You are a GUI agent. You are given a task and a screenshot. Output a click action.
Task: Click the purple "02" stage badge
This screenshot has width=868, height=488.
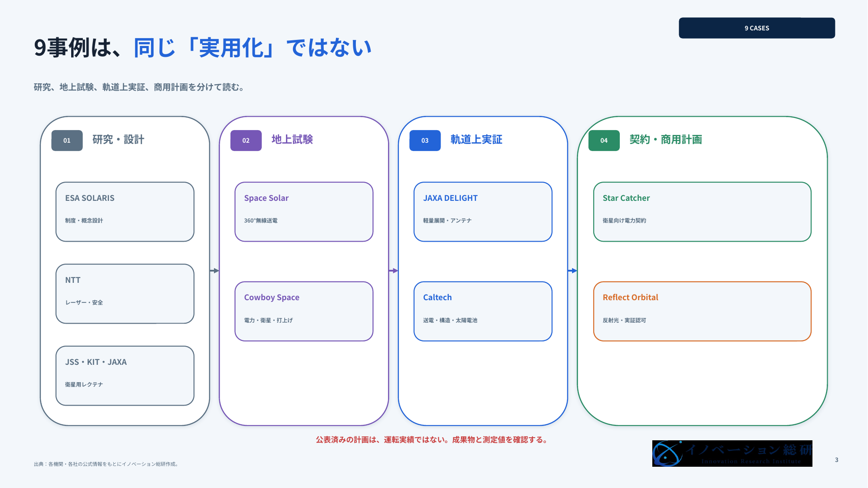pyautogui.click(x=246, y=141)
